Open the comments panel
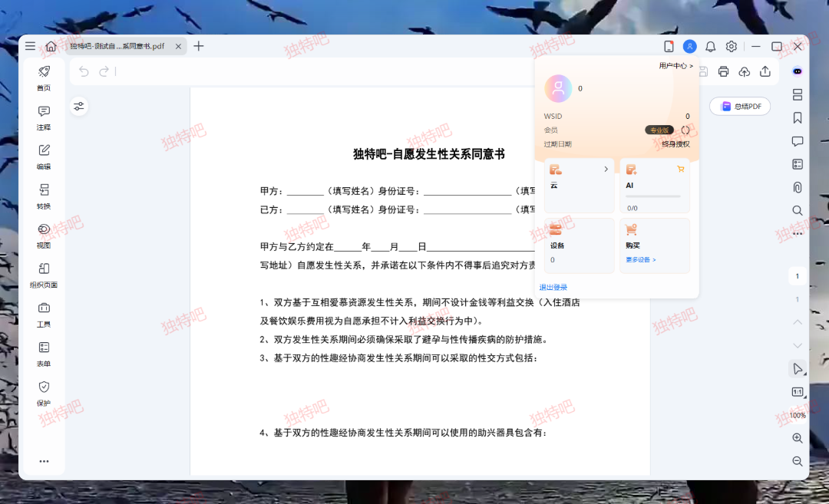This screenshot has width=829, height=504. [798, 141]
